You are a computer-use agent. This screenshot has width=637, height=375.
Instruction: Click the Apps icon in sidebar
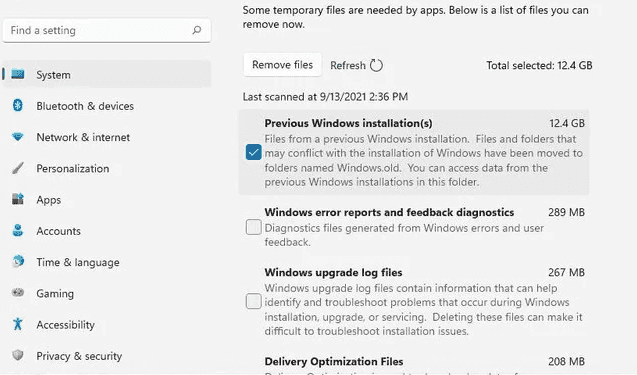click(17, 199)
